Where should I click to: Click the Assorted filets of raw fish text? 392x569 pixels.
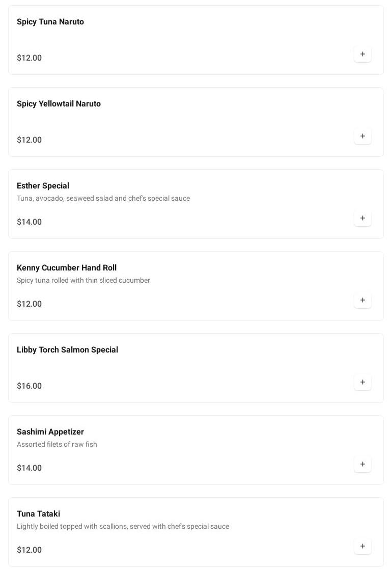coord(57,445)
